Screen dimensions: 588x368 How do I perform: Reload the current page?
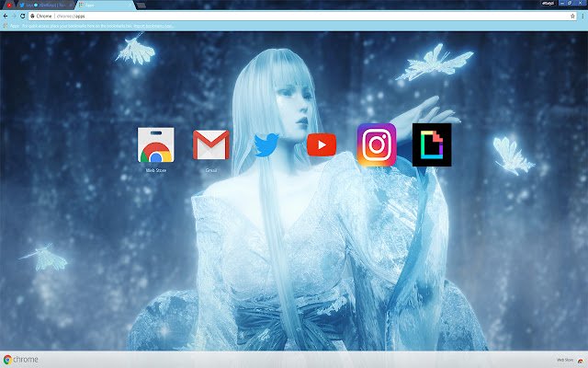click(x=22, y=17)
